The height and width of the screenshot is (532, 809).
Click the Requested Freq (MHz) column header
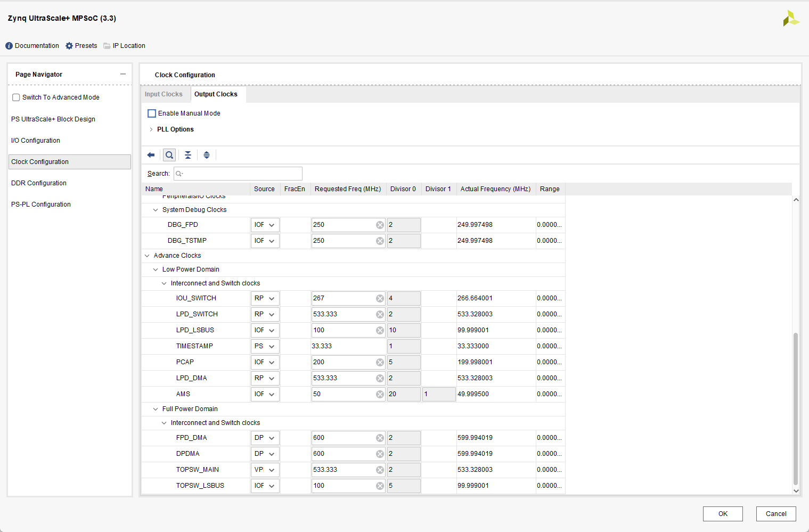coord(348,189)
